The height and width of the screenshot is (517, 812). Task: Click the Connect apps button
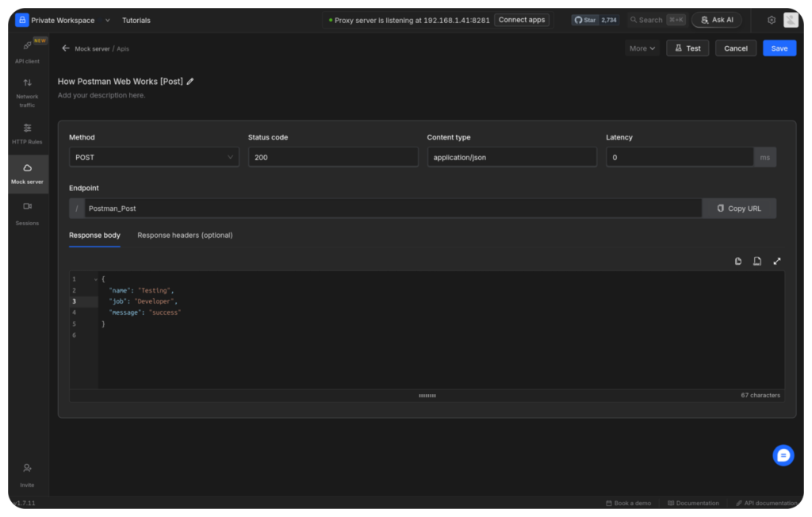tap(522, 20)
